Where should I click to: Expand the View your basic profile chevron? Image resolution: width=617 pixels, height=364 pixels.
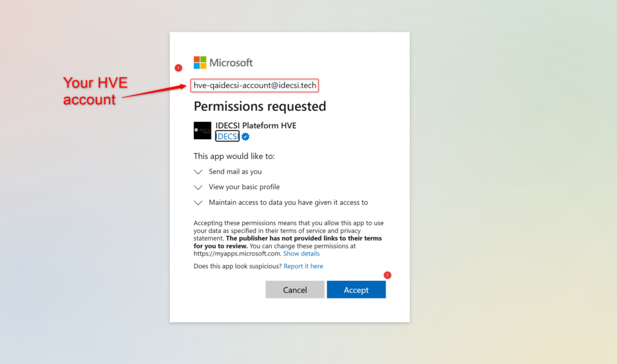tap(198, 187)
